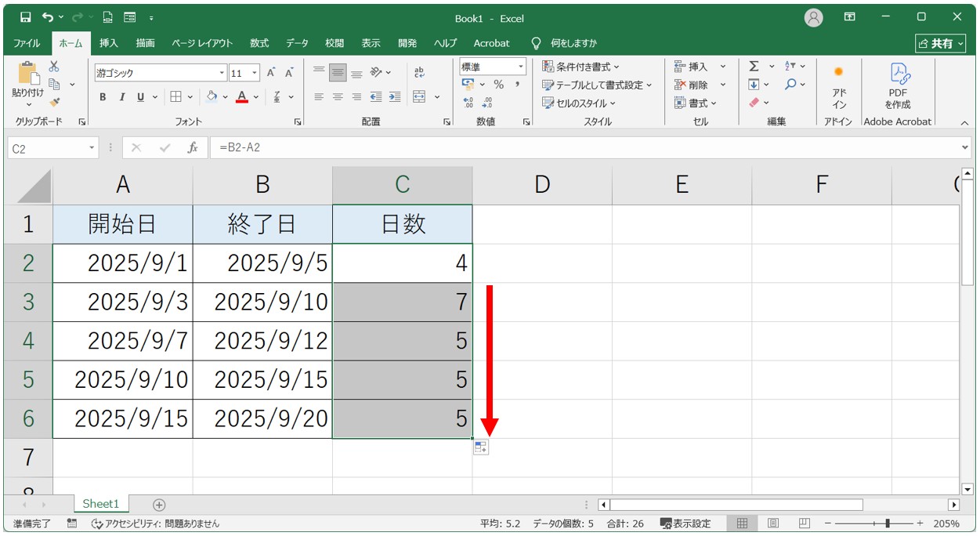Align text to the right

tap(356, 97)
